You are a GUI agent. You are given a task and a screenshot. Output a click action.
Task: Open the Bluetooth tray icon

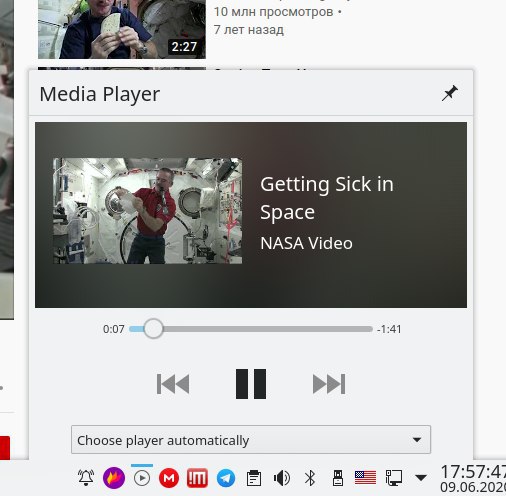pos(310,478)
